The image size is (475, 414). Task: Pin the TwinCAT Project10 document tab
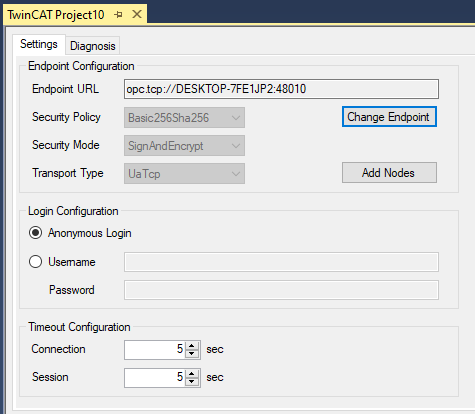tap(118, 15)
